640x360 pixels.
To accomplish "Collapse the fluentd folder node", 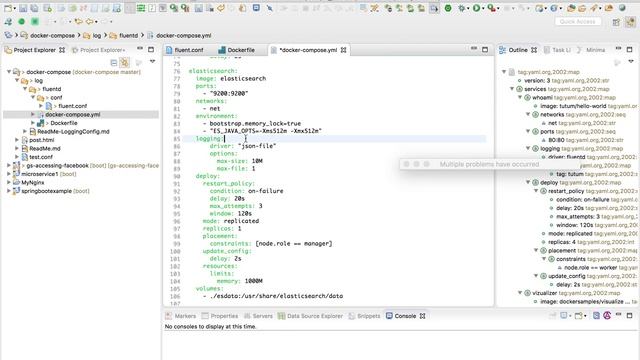I will tap(25, 89).
